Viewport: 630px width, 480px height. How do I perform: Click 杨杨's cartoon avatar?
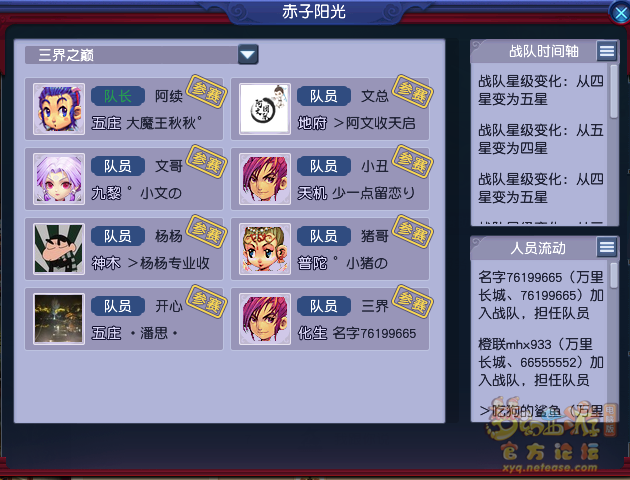(59, 249)
